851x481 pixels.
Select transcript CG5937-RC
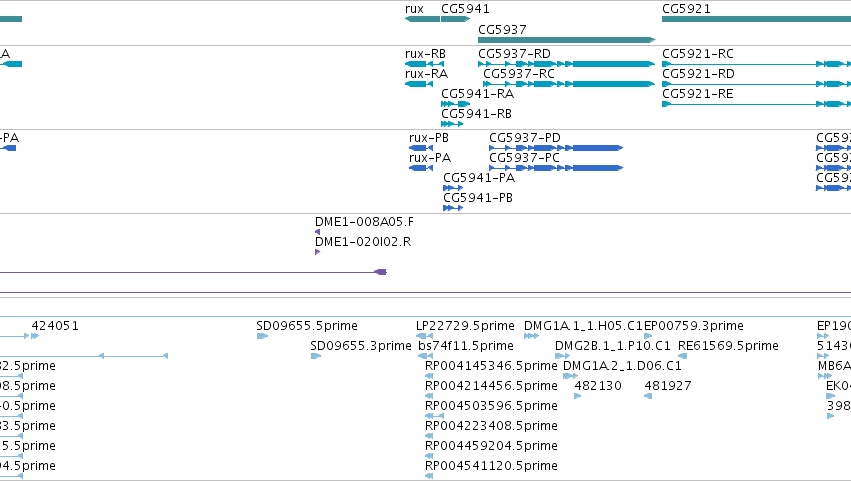pyautogui.click(x=519, y=74)
